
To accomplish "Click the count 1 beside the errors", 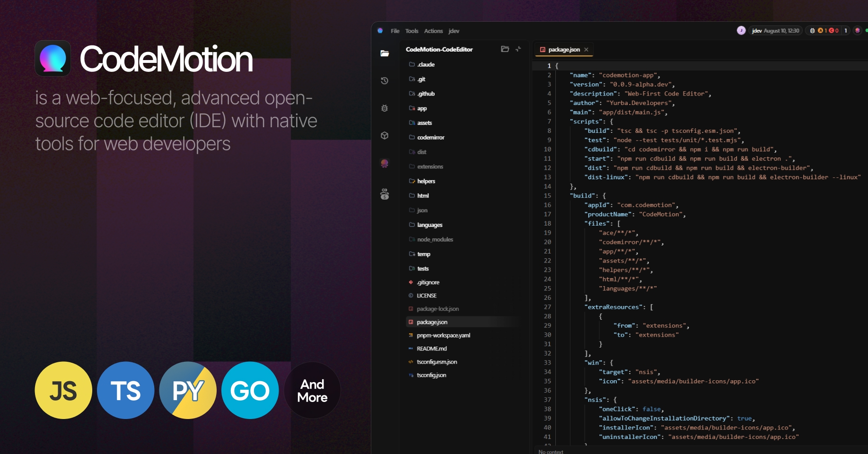I will coord(846,31).
